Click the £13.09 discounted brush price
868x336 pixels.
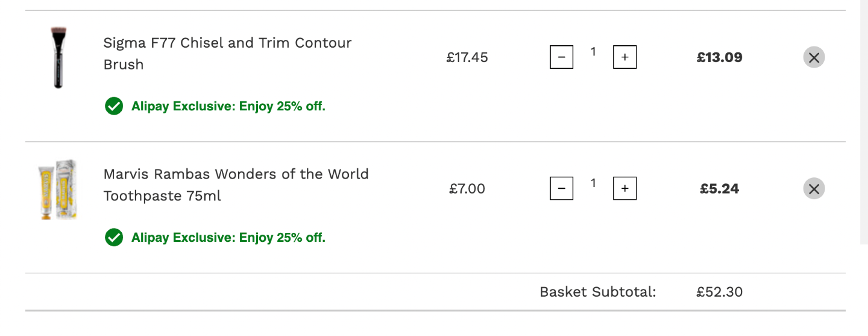[720, 58]
